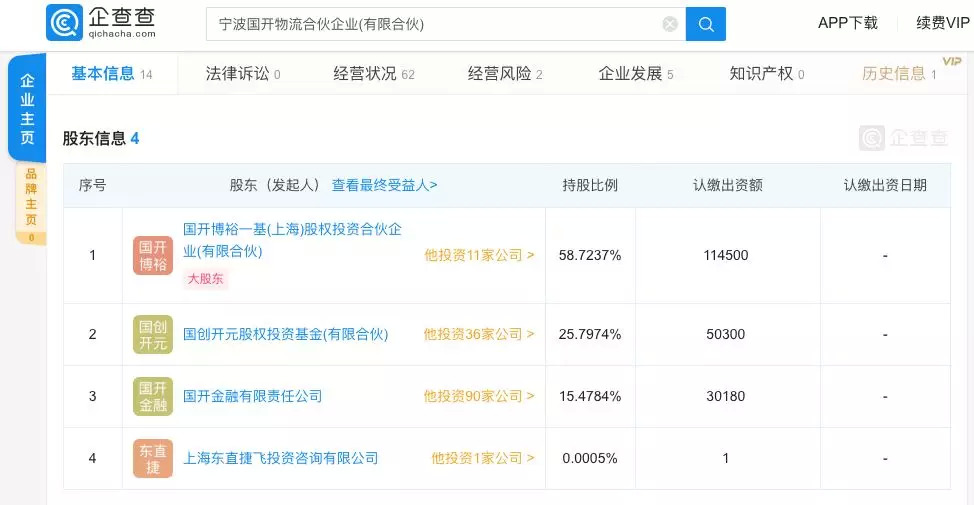Switch to the 知识产权 tab
This screenshot has width=974, height=505.
coord(767,74)
